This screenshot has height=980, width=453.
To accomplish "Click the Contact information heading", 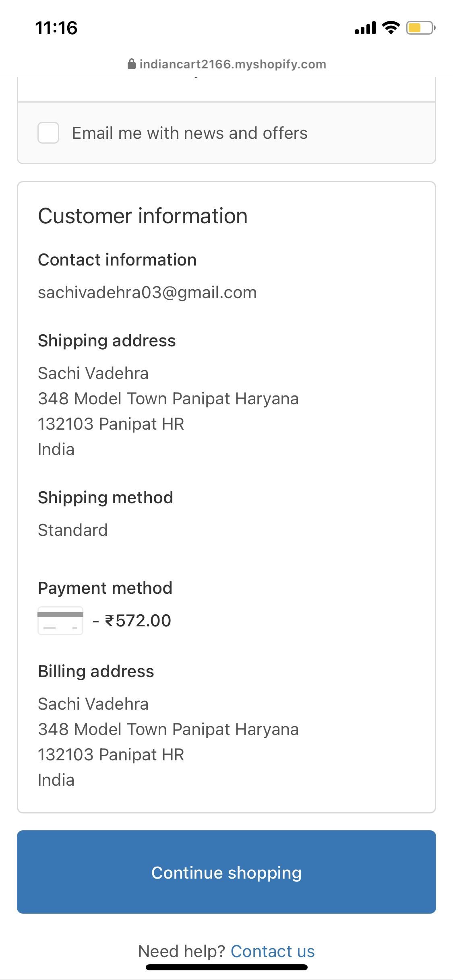I will 117,260.
